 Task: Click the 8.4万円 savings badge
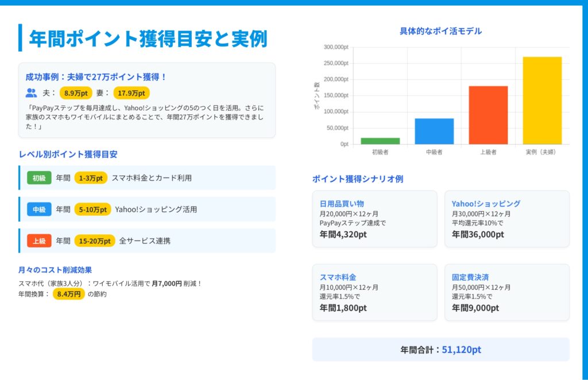[69, 294]
